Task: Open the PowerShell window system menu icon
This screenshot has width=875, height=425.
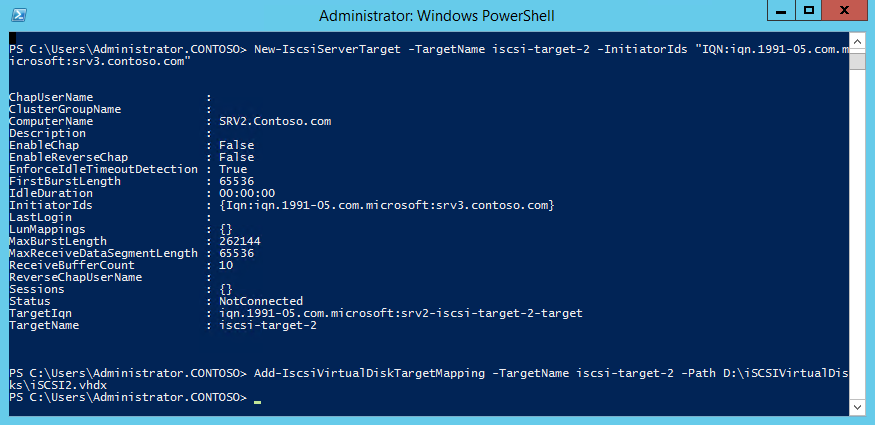Action: coord(18,15)
